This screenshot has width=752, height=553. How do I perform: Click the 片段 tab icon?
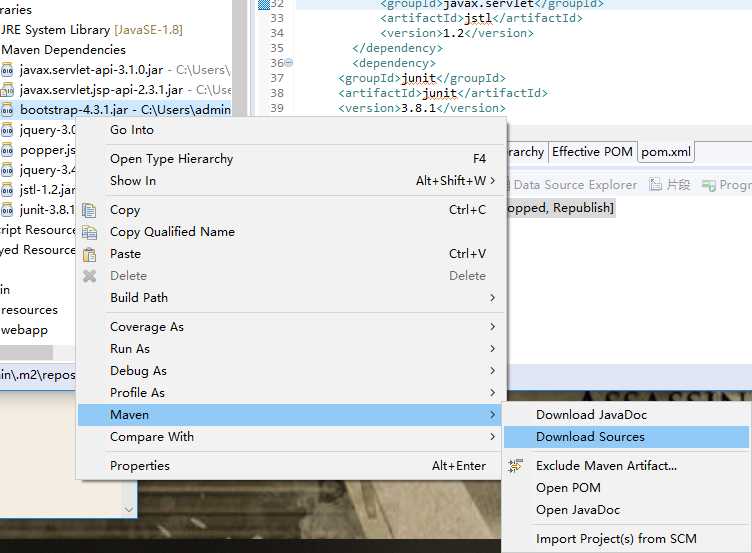655,185
